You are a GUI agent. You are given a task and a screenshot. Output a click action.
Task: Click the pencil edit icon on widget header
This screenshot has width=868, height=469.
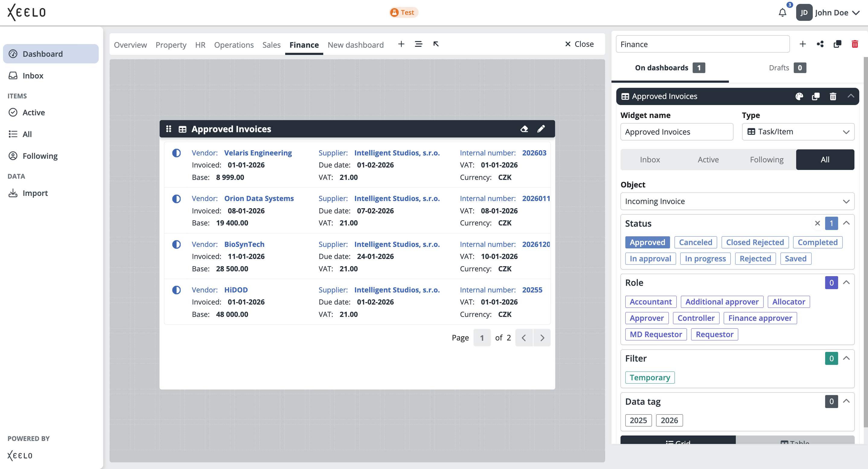click(541, 129)
